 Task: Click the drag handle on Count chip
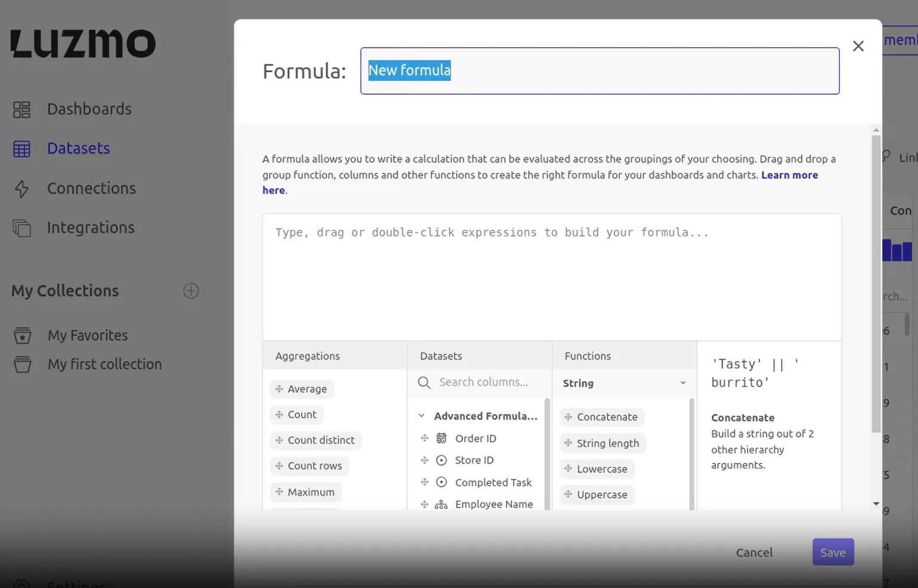pyautogui.click(x=279, y=415)
